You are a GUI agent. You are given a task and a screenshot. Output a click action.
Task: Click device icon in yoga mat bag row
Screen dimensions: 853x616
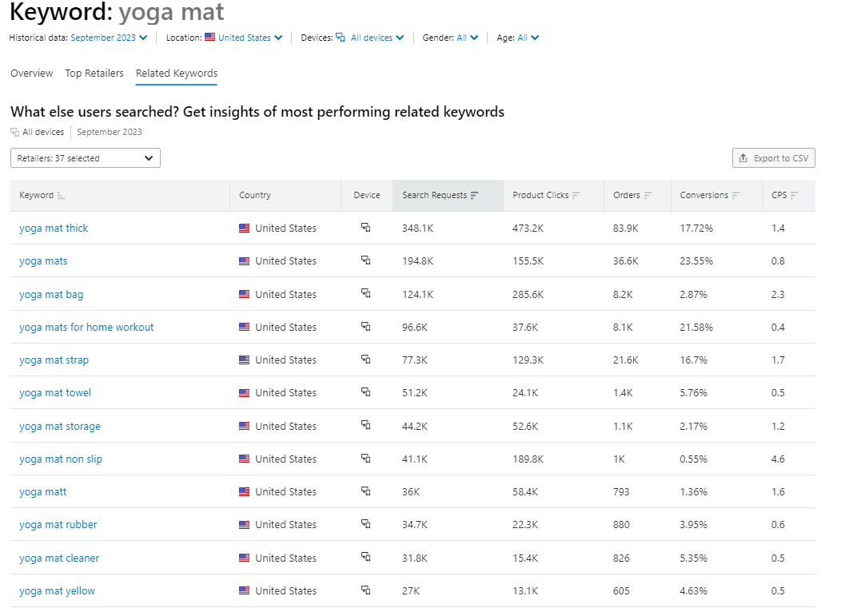366,293
